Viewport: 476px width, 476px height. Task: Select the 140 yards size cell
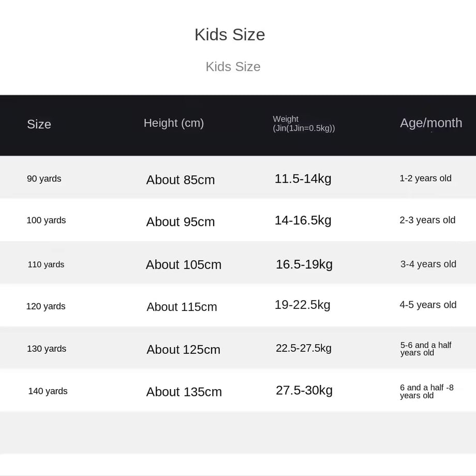(48, 391)
